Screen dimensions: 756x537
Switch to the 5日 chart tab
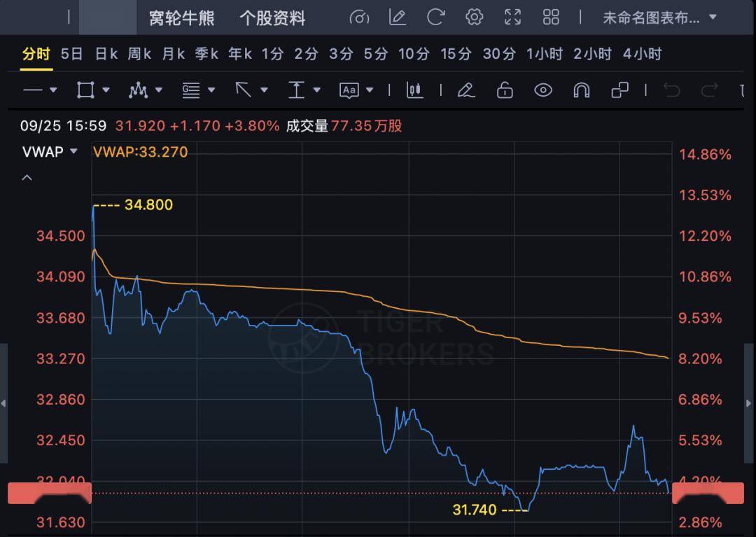(x=71, y=54)
